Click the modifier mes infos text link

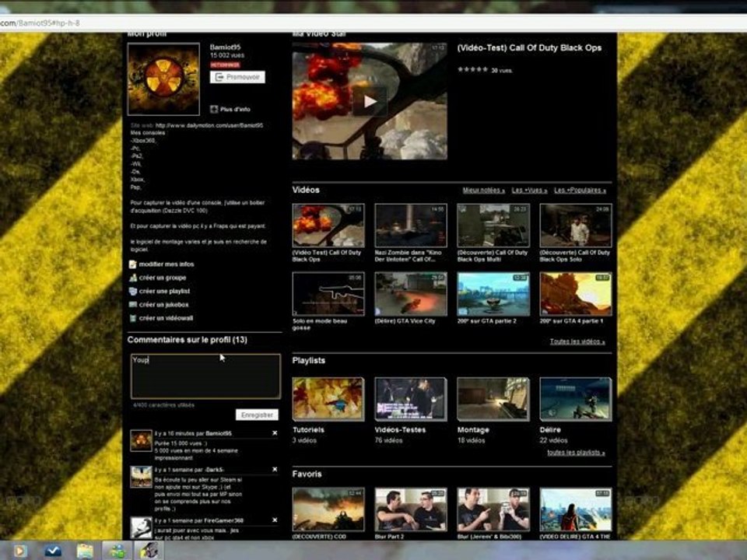coord(167,264)
